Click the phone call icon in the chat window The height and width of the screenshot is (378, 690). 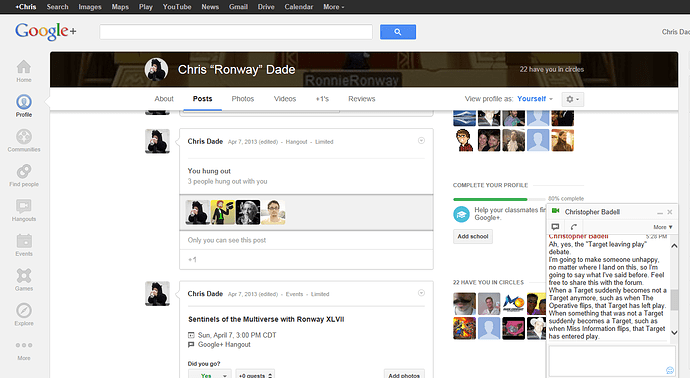point(573,227)
